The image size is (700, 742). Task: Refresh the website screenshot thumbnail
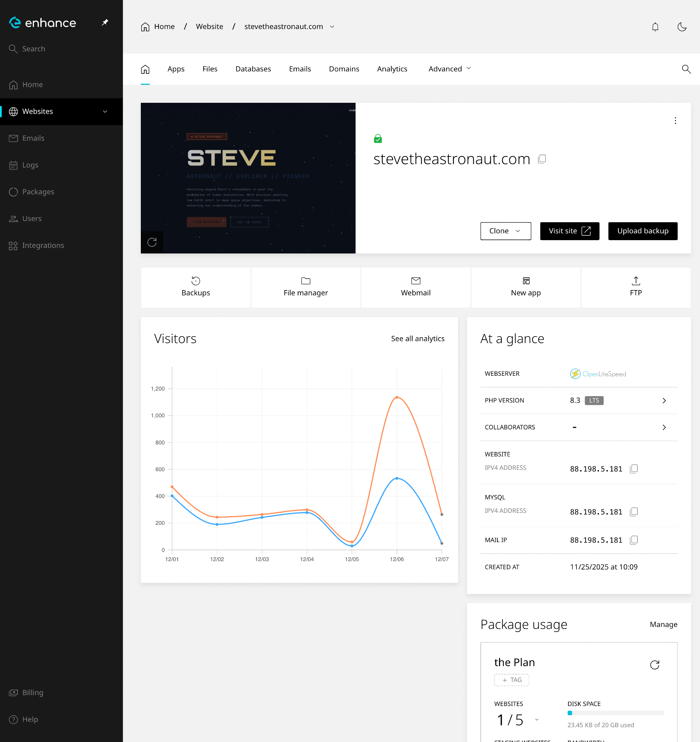click(152, 242)
